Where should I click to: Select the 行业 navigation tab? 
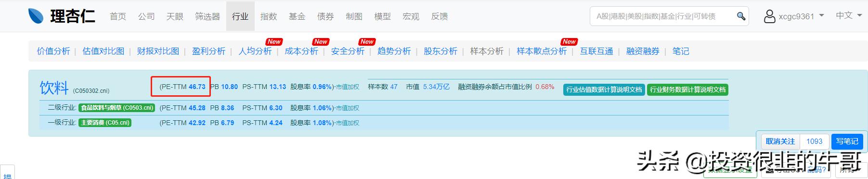(x=240, y=16)
